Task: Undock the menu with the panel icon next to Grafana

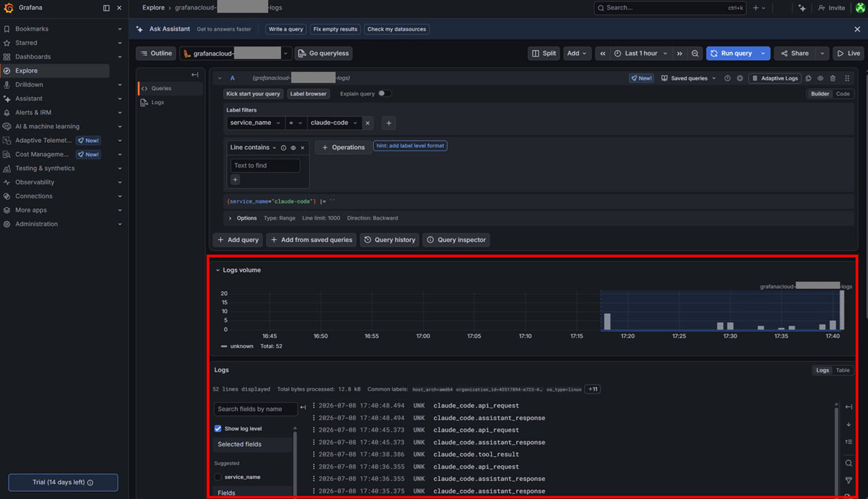Action: 106,8
